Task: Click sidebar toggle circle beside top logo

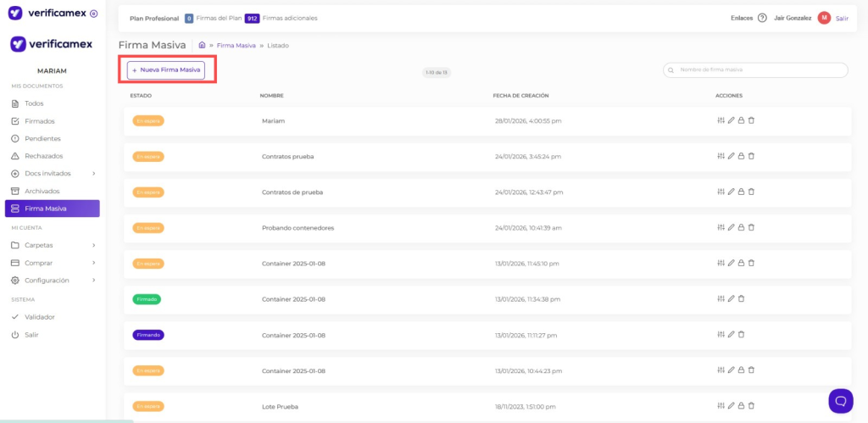Action: coord(93,14)
